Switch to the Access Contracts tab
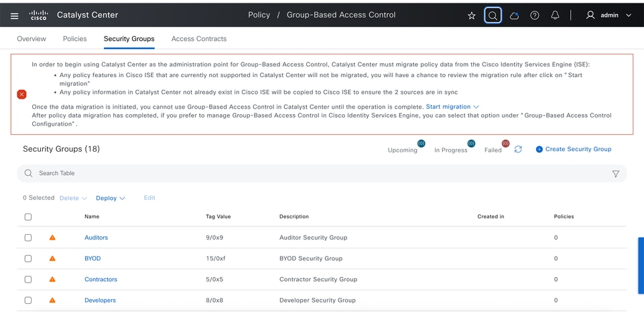Screen dimensions: 644x312 coord(199,39)
